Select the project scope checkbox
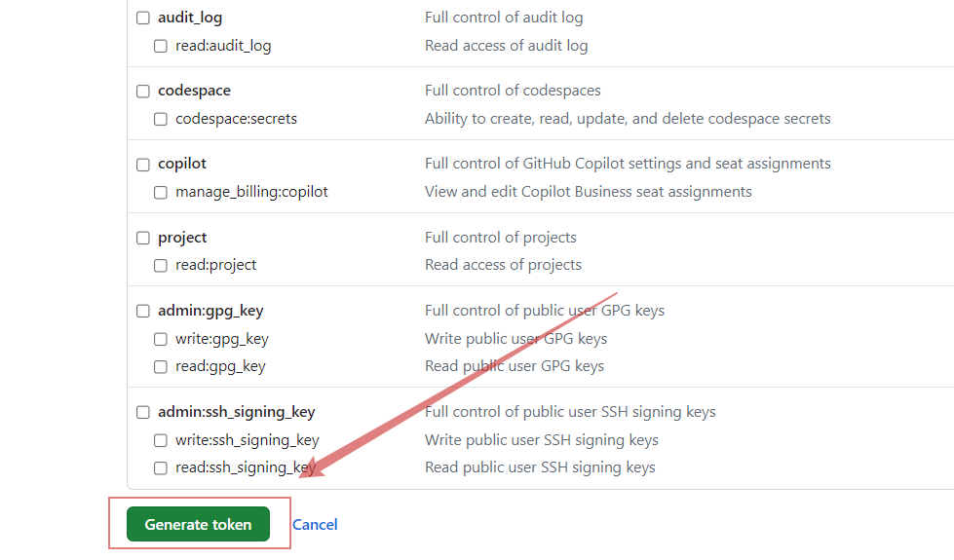Viewport: 954px width, 560px height. tap(143, 238)
